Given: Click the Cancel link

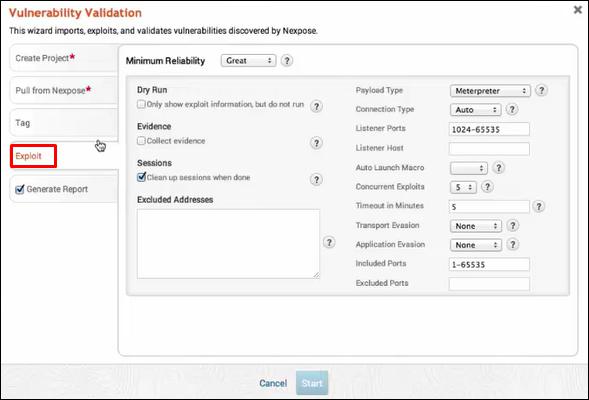Looking at the screenshot, I should [x=273, y=383].
